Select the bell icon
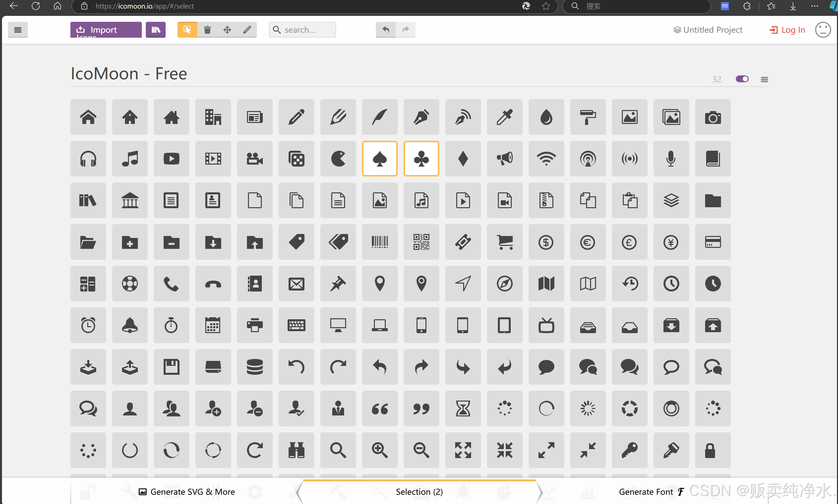Screen dimensions: 838x504 click(x=130, y=325)
